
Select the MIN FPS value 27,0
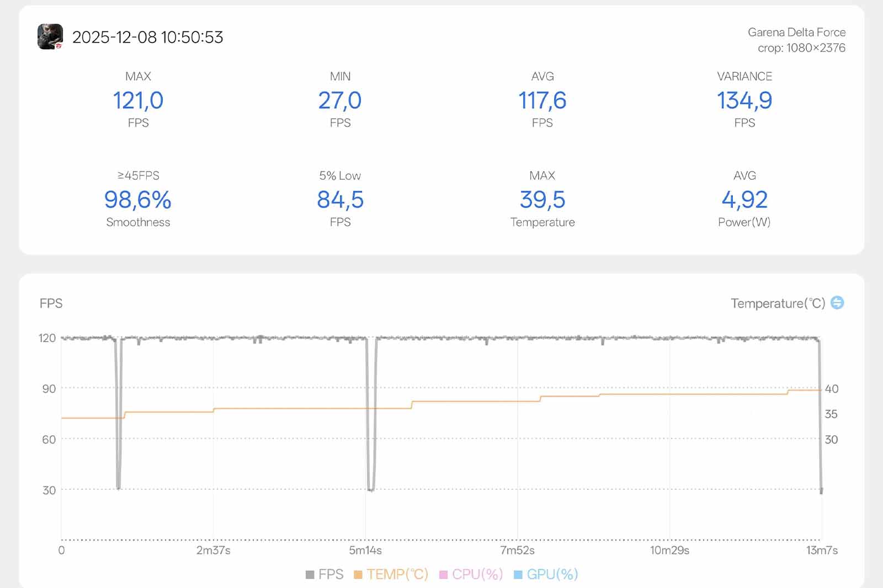click(x=340, y=100)
